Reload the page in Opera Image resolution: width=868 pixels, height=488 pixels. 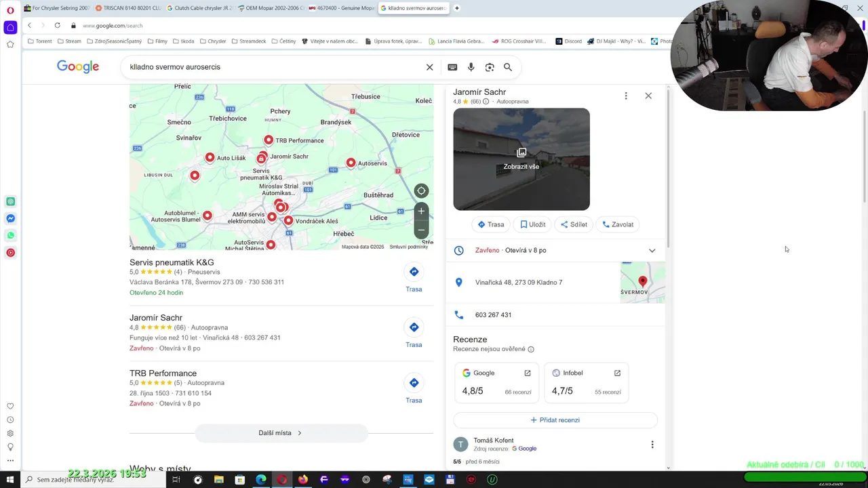[57, 25]
